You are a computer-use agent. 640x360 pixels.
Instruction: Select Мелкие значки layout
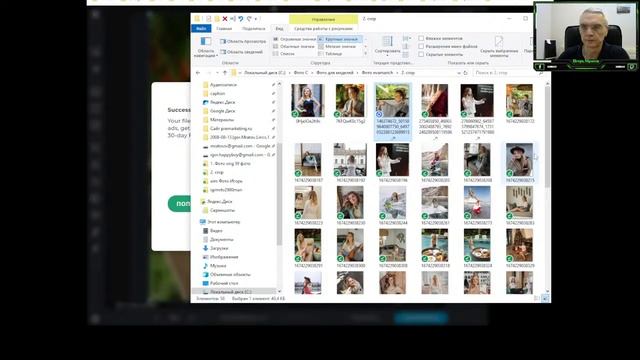tap(337, 47)
